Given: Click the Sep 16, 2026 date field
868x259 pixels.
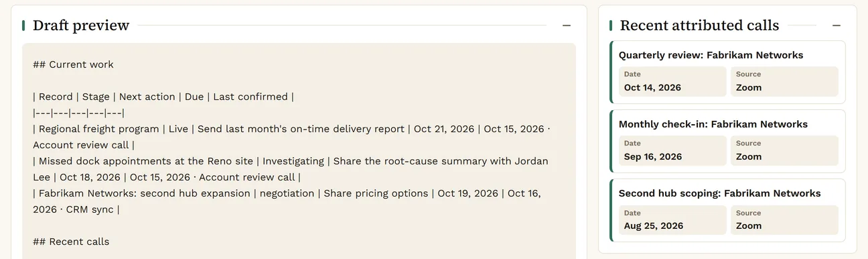Looking at the screenshot, I should tap(672, 150).
